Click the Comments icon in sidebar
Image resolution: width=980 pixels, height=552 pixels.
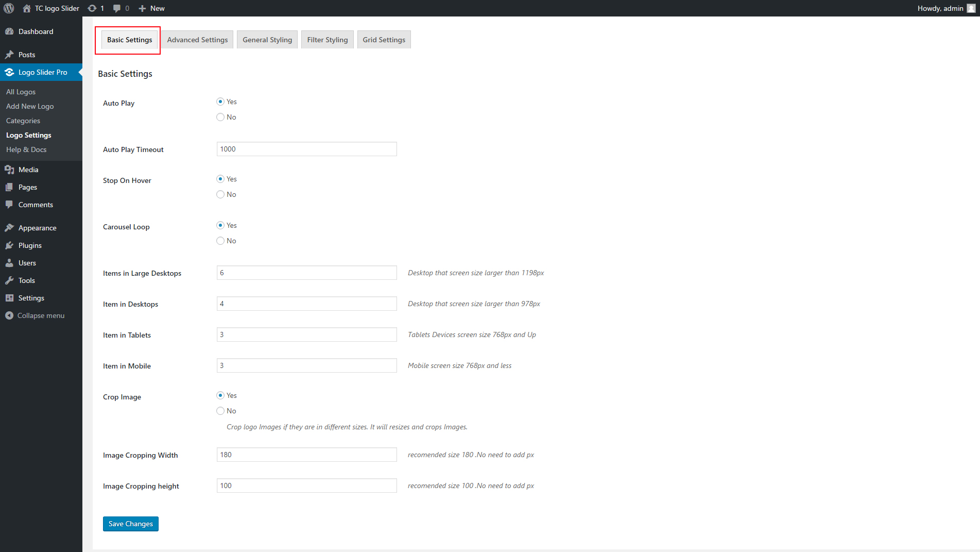click(x=9, y=205)
